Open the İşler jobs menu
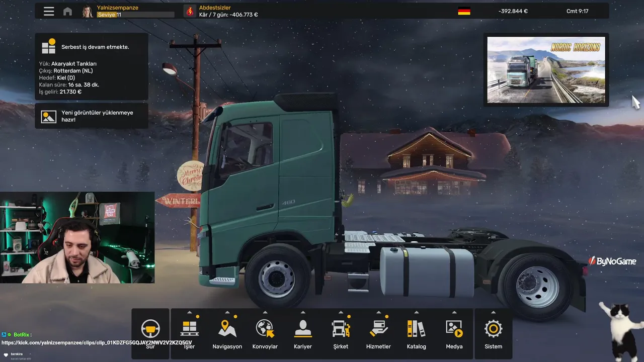The height and width of the screenshot is (362, 644). click(x=189, y=333)
